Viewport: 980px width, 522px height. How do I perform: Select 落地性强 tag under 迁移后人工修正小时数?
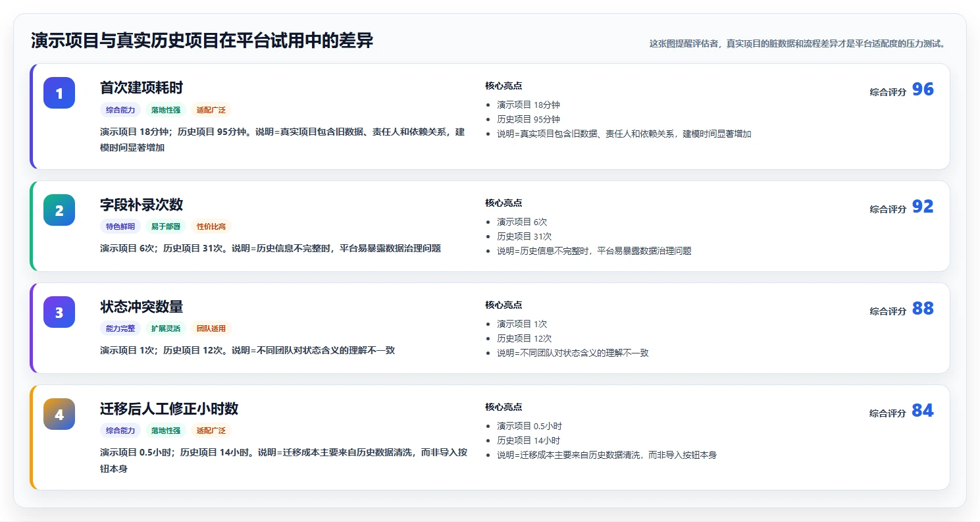(x=166, y=431)
